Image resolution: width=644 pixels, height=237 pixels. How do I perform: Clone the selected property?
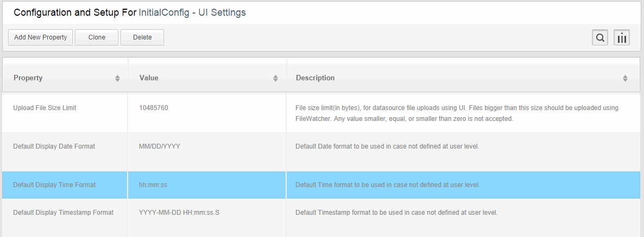[97, 37]
